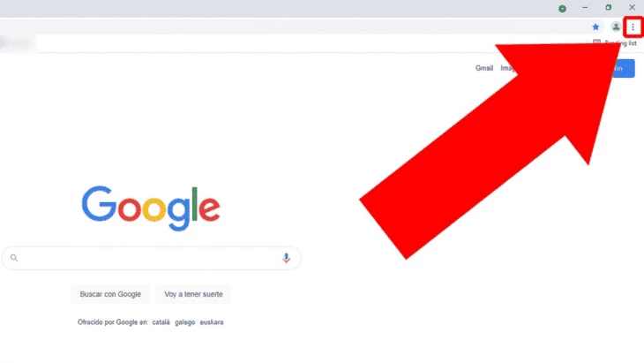Click the Voy a tener suerte button
Viewport: 644px width, 363px height.
point(193,294)
